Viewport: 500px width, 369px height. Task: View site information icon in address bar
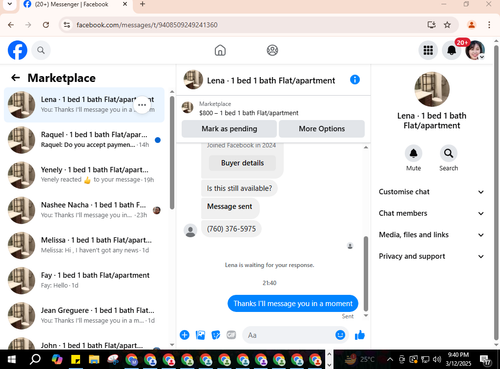(67, 25)
